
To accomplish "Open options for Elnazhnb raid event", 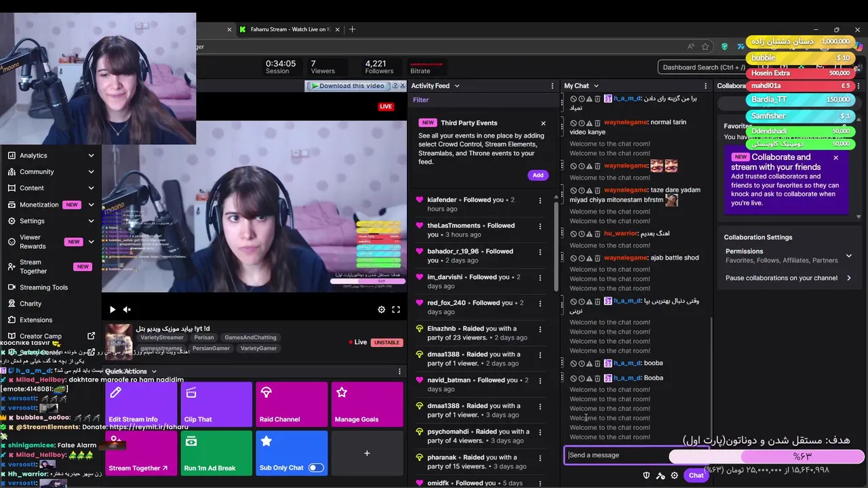I will coord(540,329).
